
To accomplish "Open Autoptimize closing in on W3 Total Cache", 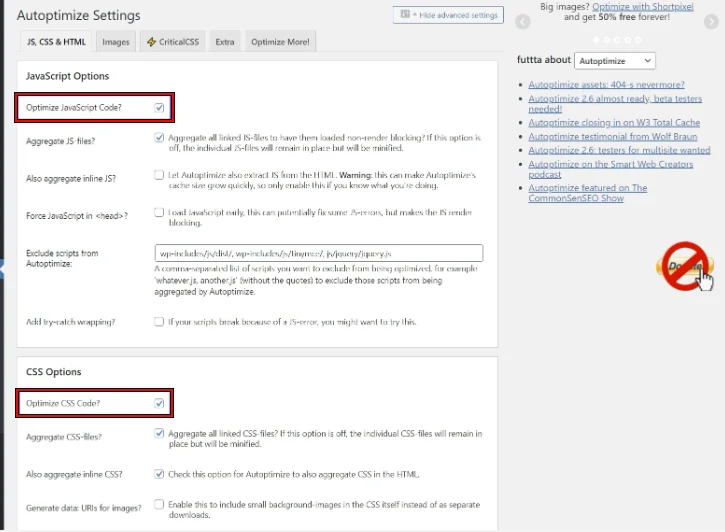I will pos(614,122).
